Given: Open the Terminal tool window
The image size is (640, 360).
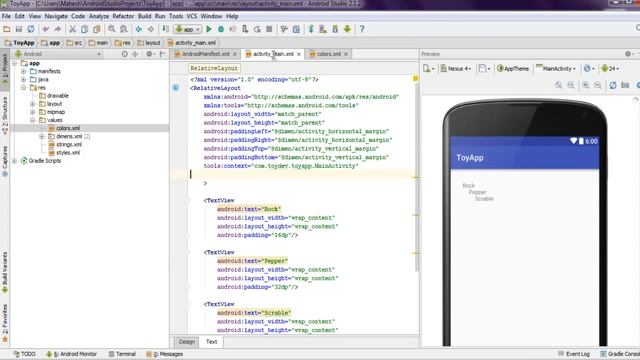Looking at the screenshot, I should point(122,354).
